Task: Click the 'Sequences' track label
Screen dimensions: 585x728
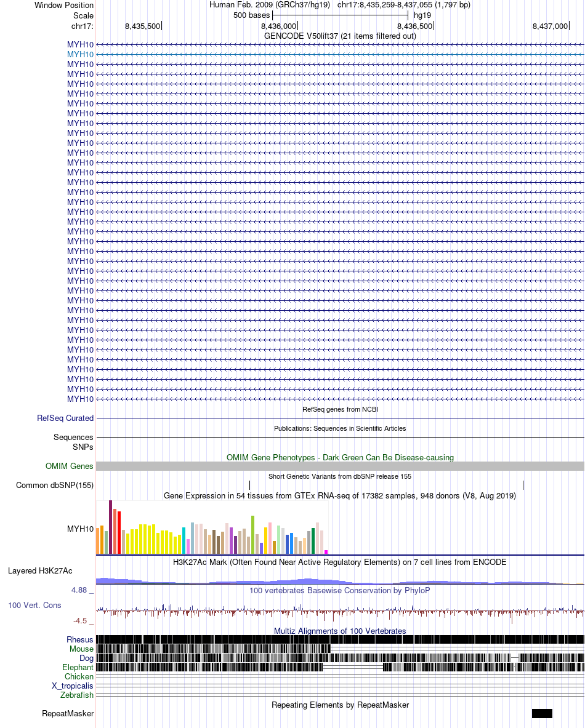Action: tap(73, 437)
